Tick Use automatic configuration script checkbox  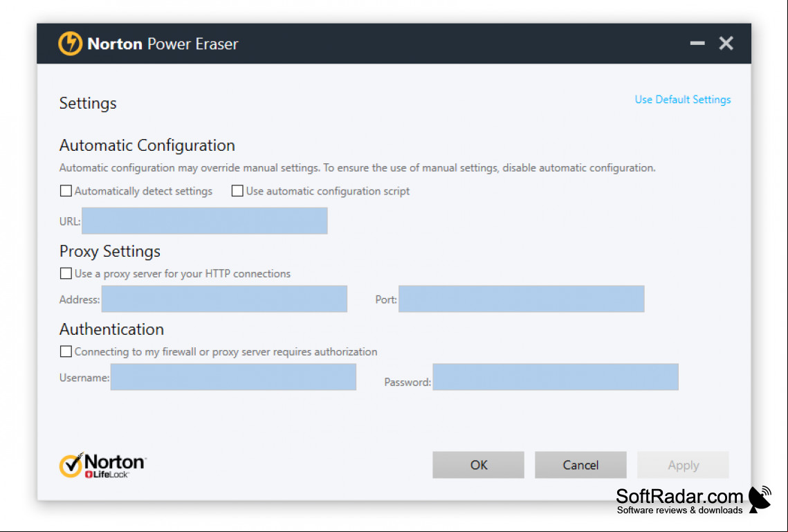coord(237,191)
